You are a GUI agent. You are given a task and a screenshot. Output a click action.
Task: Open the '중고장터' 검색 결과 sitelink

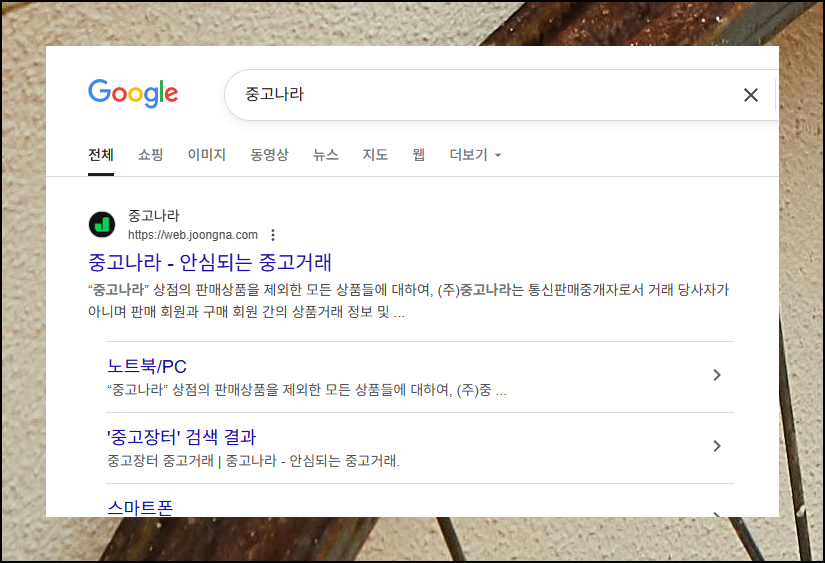click(x=182, y=437)
